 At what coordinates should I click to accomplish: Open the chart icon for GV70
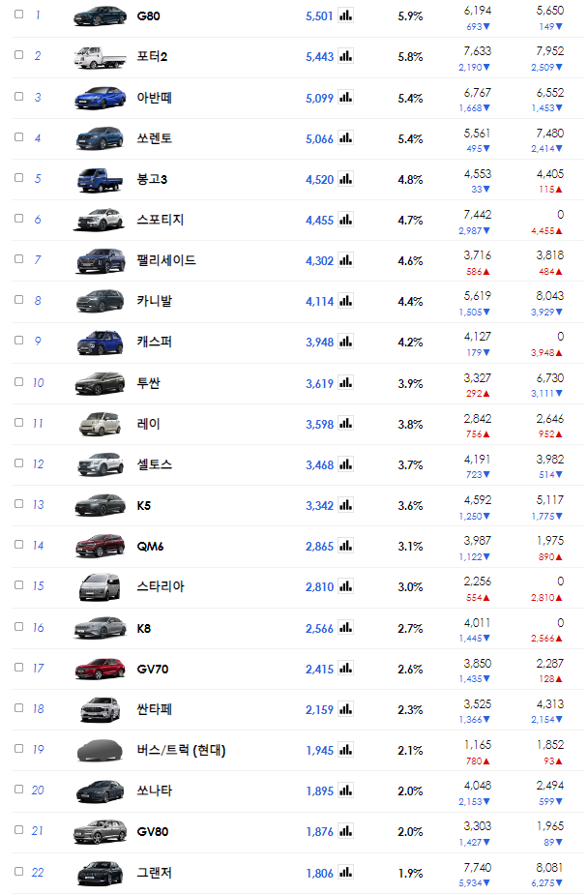click(345, 669)
